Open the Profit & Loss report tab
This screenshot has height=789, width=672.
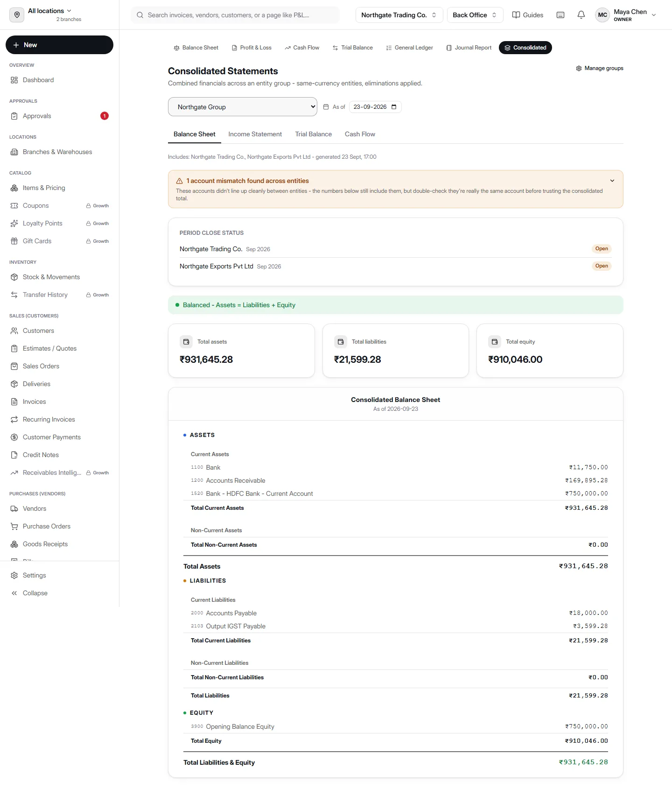tap(252, 48)
